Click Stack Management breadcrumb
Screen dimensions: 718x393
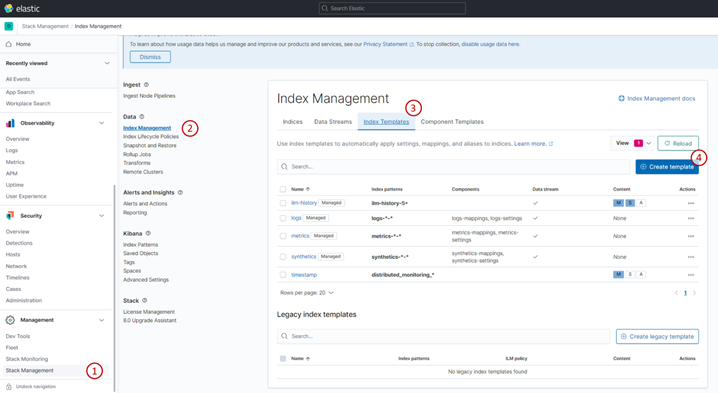45,26
